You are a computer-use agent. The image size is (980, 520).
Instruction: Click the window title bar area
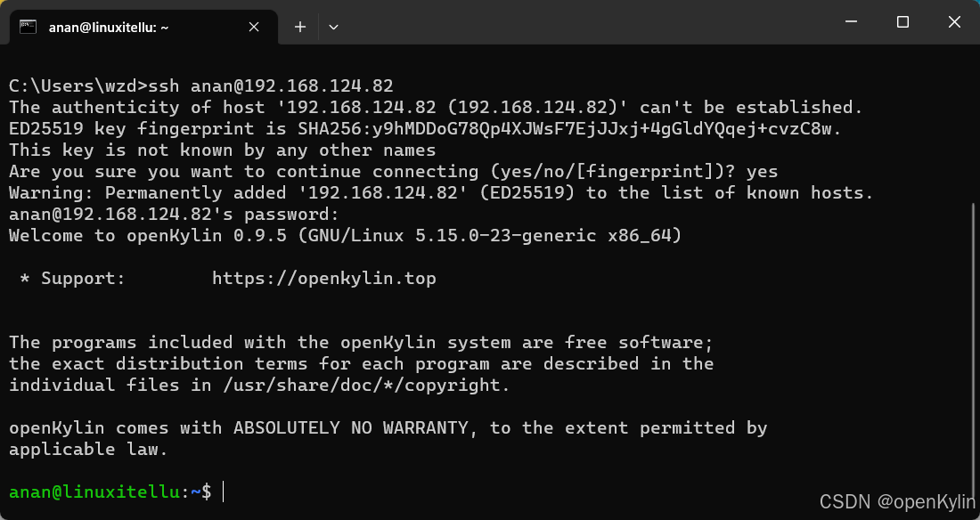click(579, 21)
